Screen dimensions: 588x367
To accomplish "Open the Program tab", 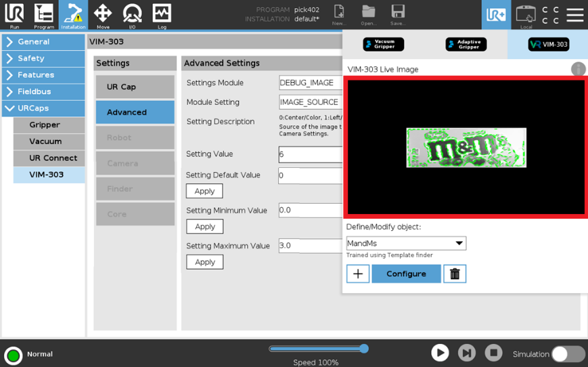I will click(x=44, y=15).
